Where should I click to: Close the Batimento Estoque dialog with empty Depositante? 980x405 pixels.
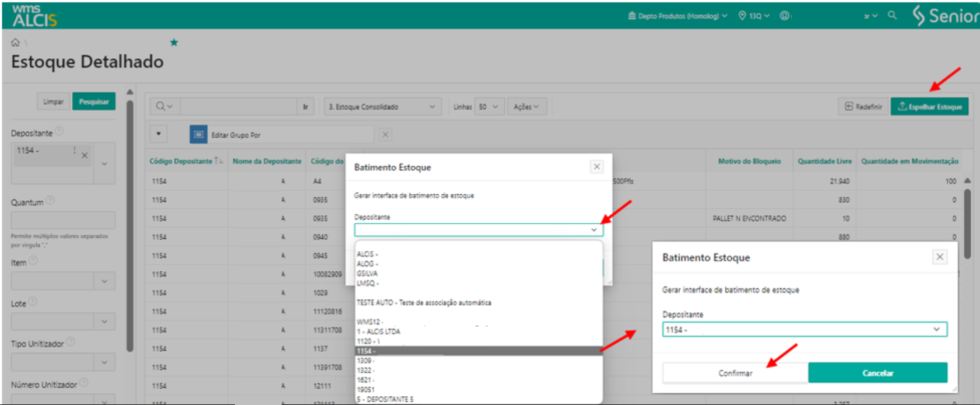click(596, 167)
